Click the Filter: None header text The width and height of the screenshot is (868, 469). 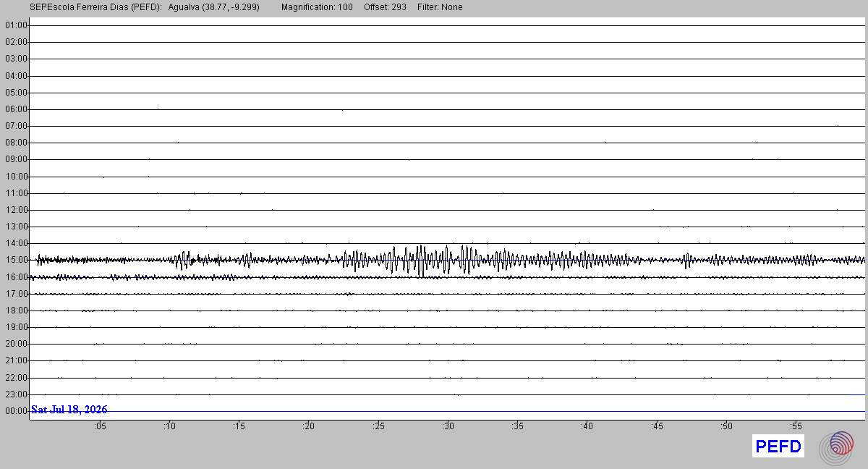(440, 7)
